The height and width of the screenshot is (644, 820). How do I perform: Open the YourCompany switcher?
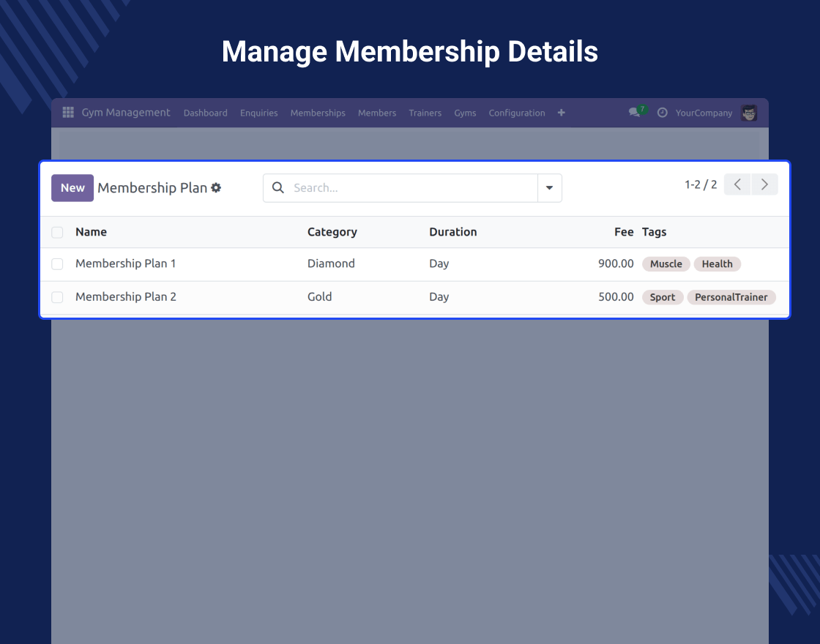coord(704,113)
